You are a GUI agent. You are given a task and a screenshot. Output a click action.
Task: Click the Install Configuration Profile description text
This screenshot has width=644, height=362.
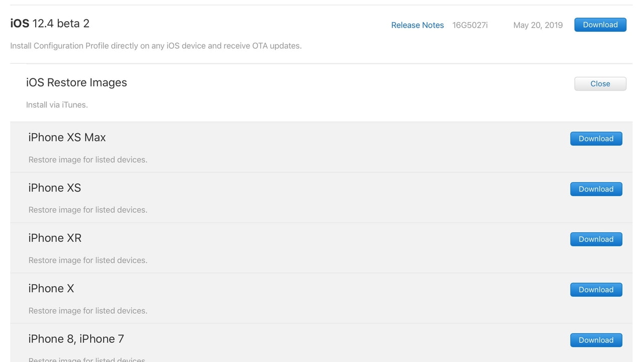click(x=156, y=46)
